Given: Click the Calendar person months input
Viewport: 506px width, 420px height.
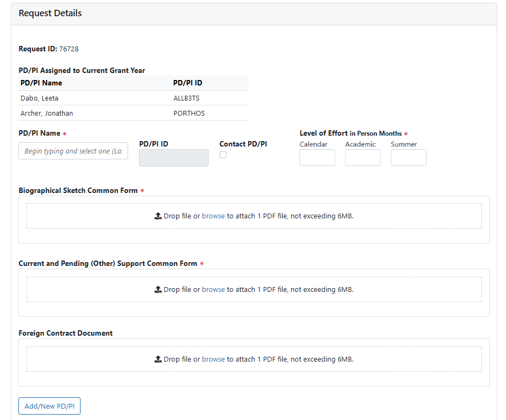Looking at the screenshot, I should [x=317, y=158].
